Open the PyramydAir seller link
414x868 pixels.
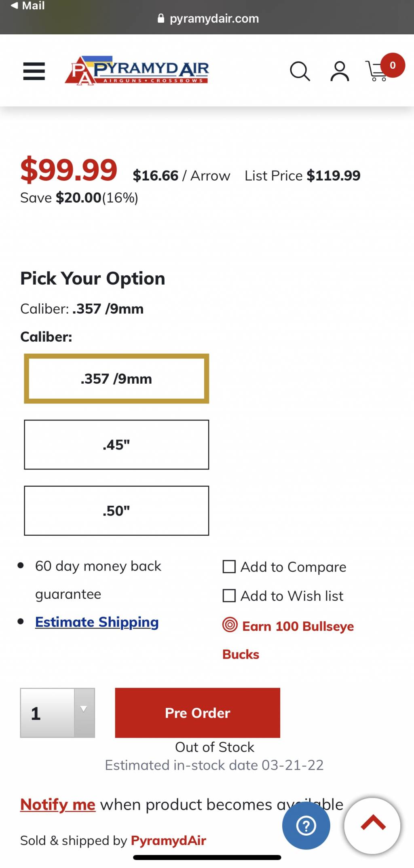click(x=168, y=841)
